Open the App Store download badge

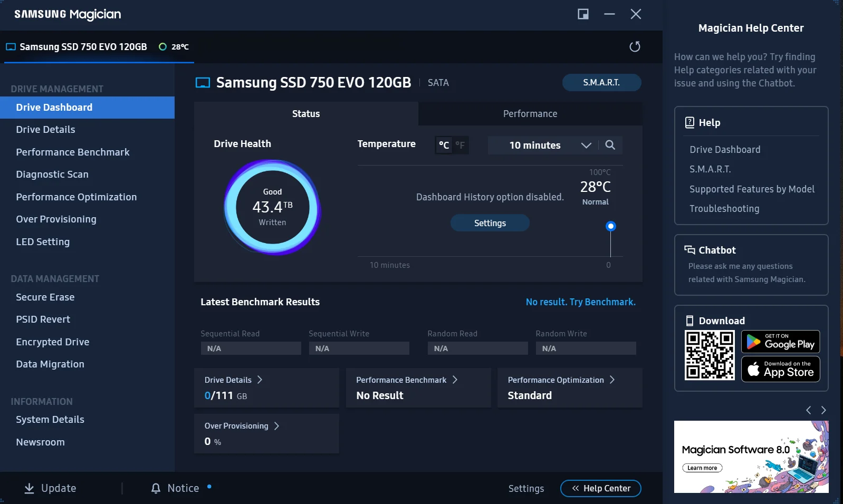point(781,369)
